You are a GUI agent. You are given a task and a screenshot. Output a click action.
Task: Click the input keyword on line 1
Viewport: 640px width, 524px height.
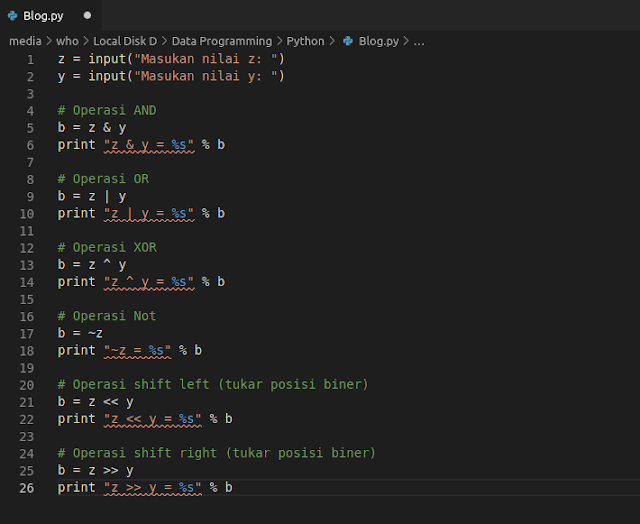pos(107,59)
